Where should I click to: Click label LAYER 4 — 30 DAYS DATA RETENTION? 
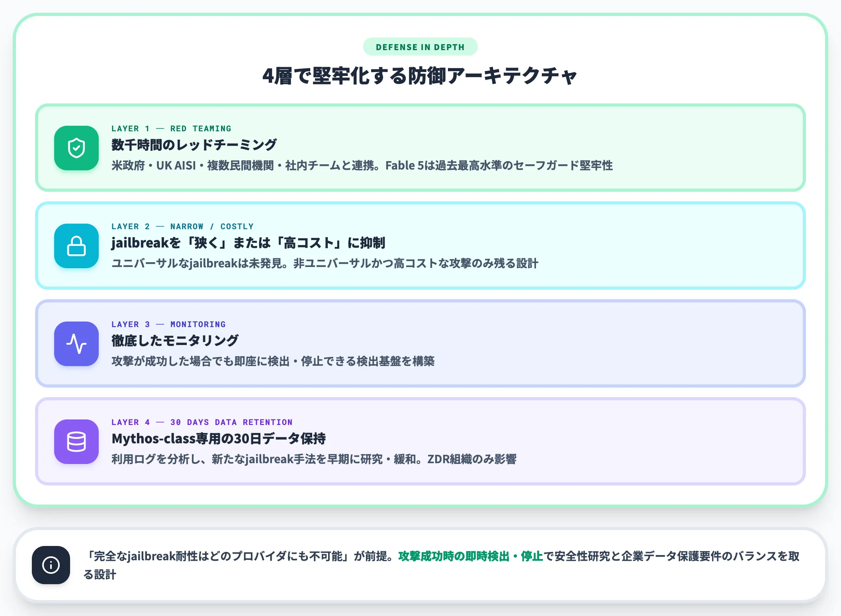pos(202,422)
